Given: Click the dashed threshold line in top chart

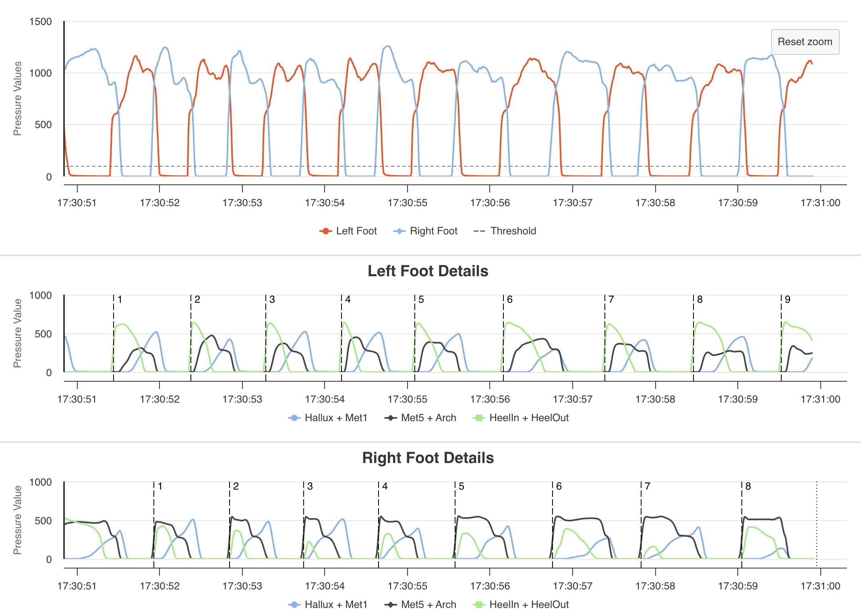Looking at the screenshot, I should coord(455,166).
